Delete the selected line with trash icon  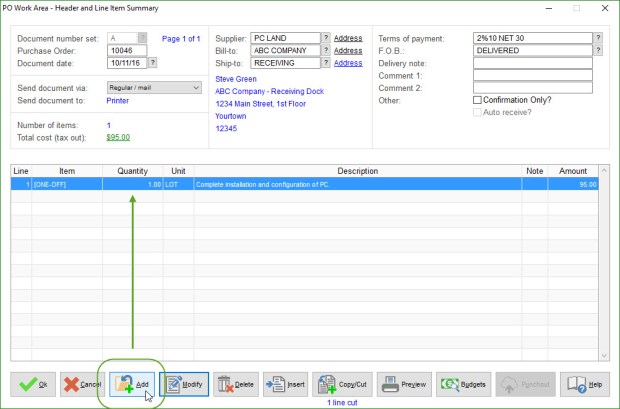pos(235,383)
